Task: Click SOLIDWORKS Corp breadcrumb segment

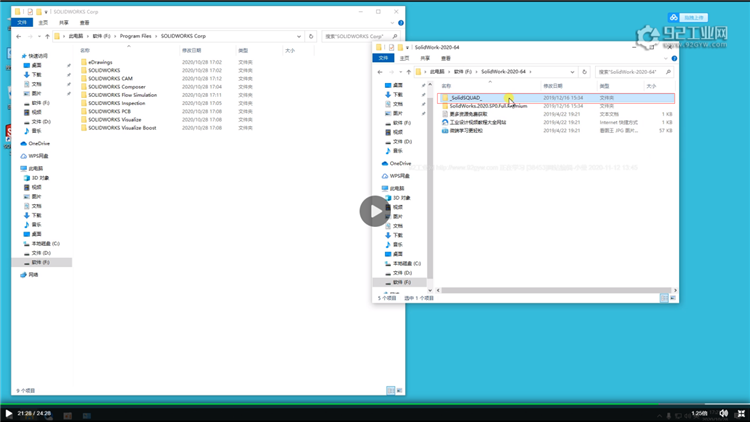Action: tap(183, 36)
